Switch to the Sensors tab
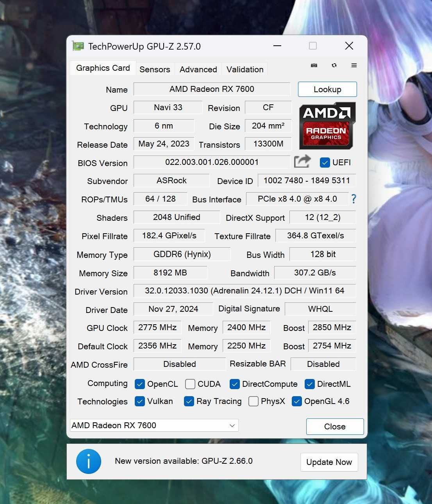Screen dimensions: 432x504 pyautogui.click(x=155, y=70)
